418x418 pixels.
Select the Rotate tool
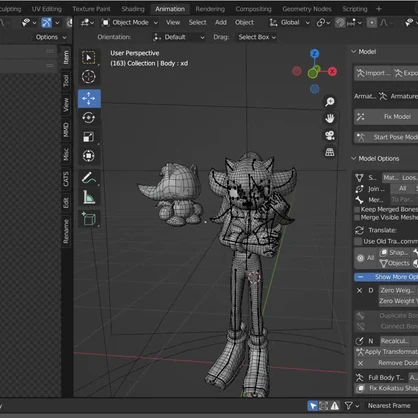[x=89, y=118]
